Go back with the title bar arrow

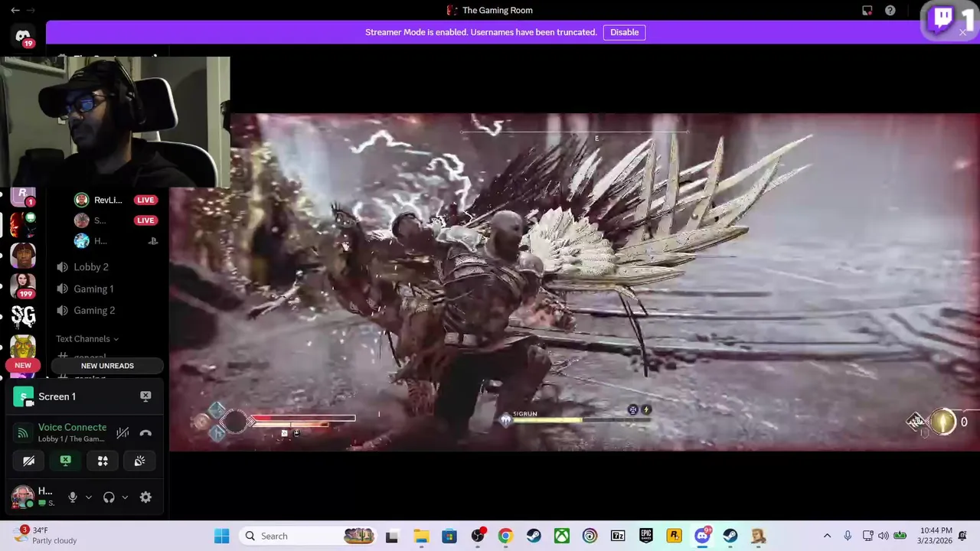click(x=15, y=11)
